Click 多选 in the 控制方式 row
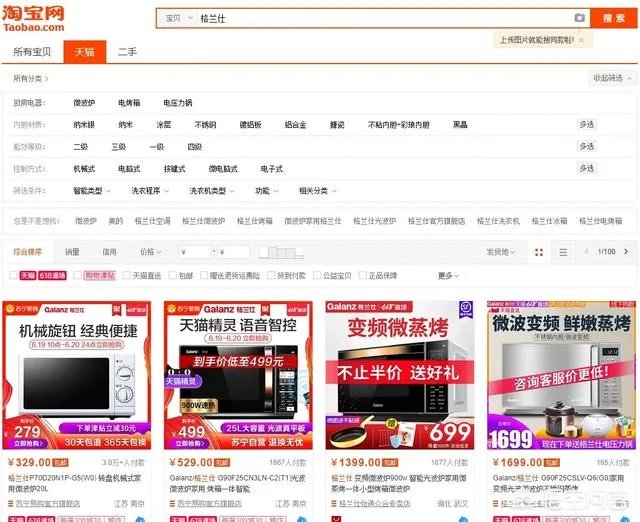The image size is (640, 522). 587,168
